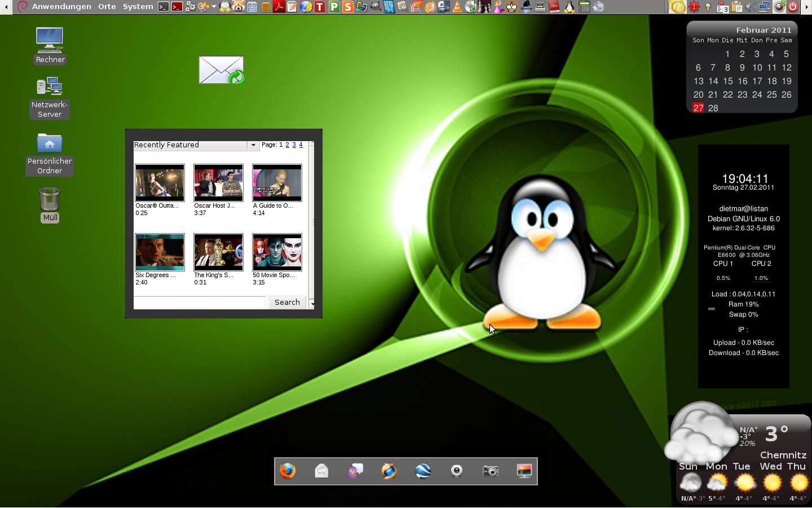
Task: Go to page 2 of videos
Action: pyautogui.click(x=287, y=144)
